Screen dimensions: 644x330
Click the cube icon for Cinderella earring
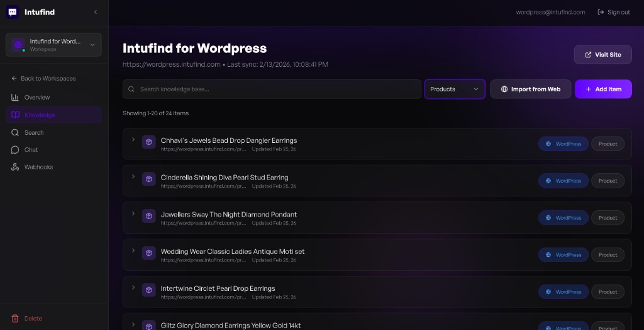[x=148, y=179]
